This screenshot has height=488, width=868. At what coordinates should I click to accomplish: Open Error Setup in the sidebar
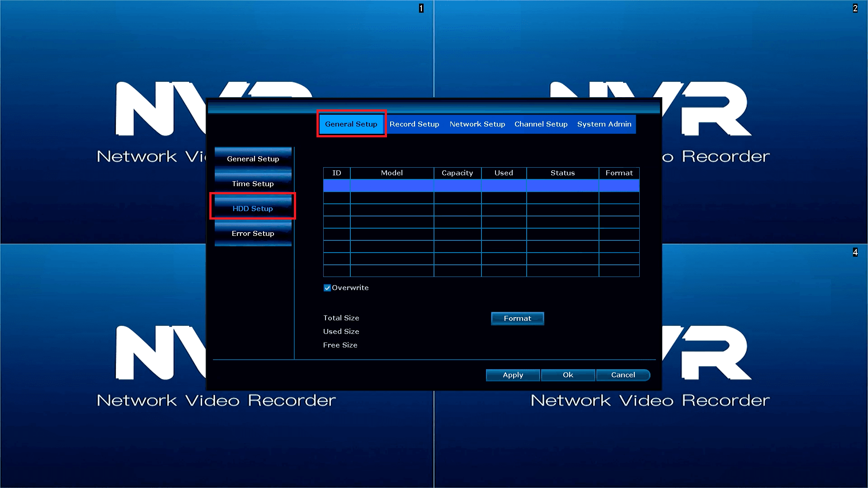[253, 233]
